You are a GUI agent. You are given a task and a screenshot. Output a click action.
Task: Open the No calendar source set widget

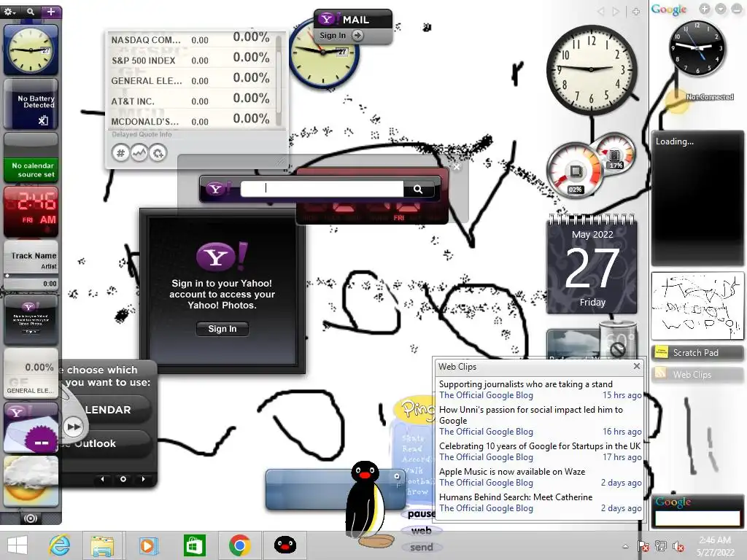[31, 158]
